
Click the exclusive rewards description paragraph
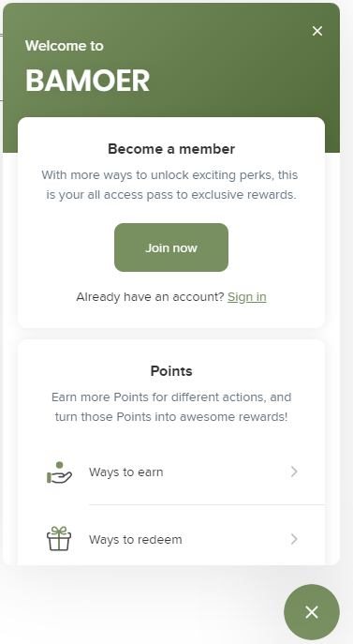[171, 185]
